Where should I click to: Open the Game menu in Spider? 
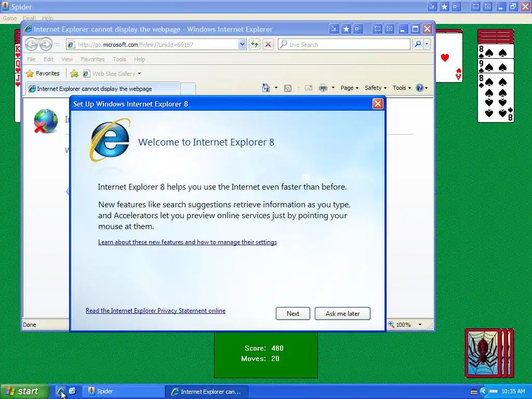pos(9,18)
